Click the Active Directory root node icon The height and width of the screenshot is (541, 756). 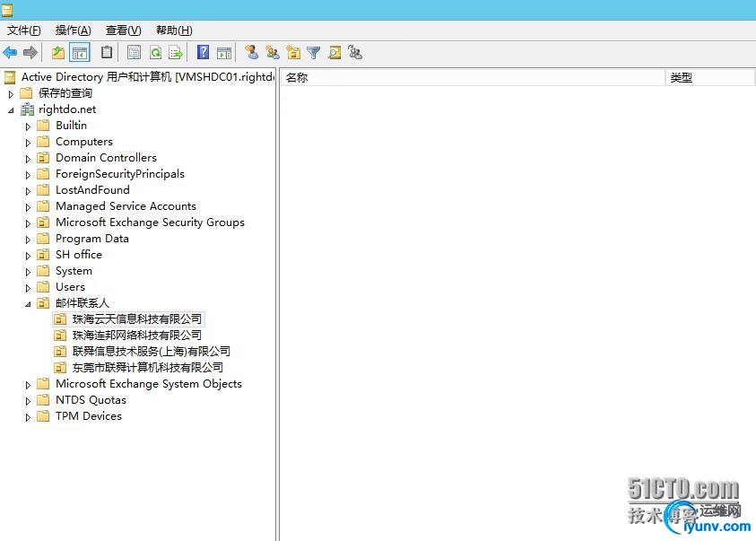point(10,77)
